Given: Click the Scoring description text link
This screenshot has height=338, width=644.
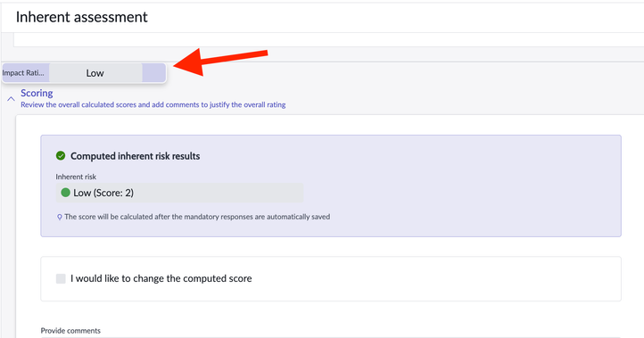Looking at the screenshot, I should (153, 104).
